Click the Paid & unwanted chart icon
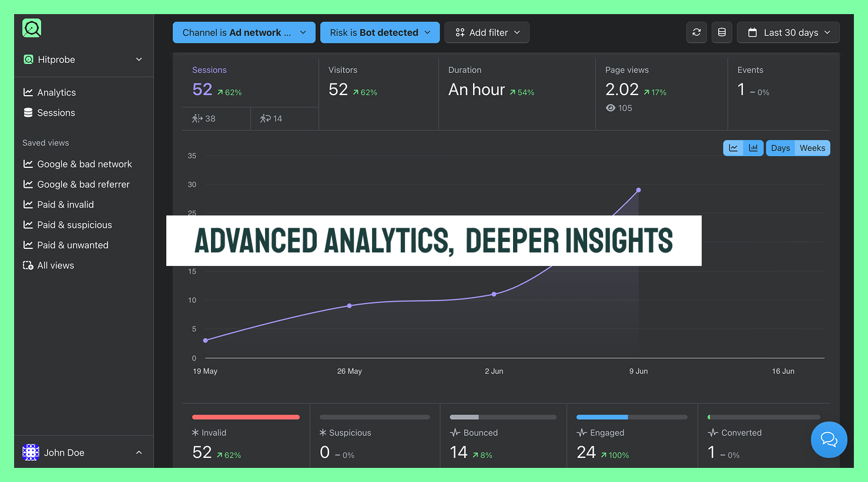 click(x=28, y=245)
